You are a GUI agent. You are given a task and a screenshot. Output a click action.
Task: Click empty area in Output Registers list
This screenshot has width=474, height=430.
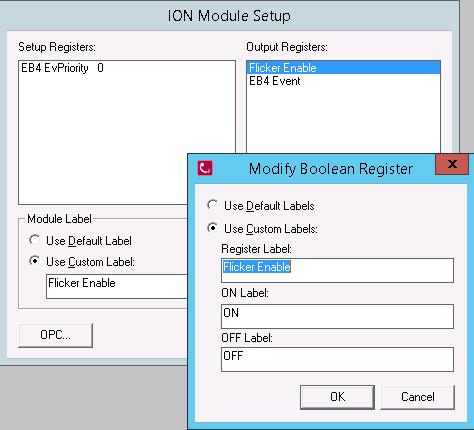click(343, 120)
